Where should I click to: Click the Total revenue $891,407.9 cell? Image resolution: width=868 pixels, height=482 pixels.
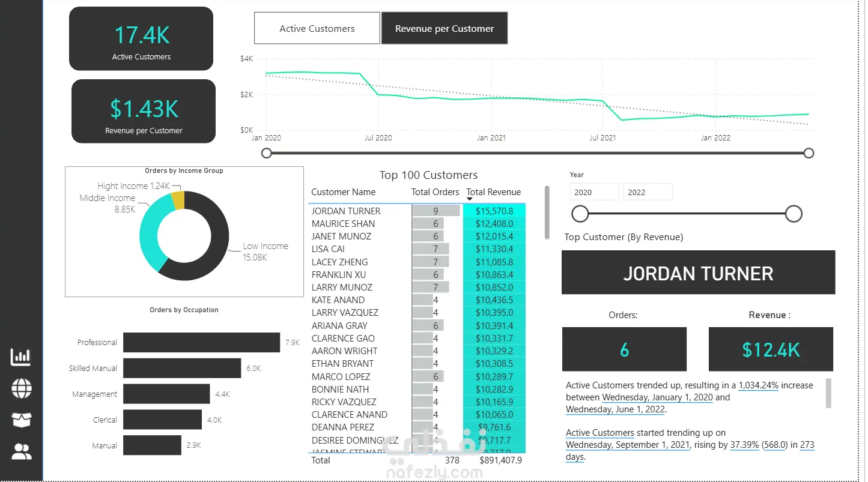tap(501, 460)
